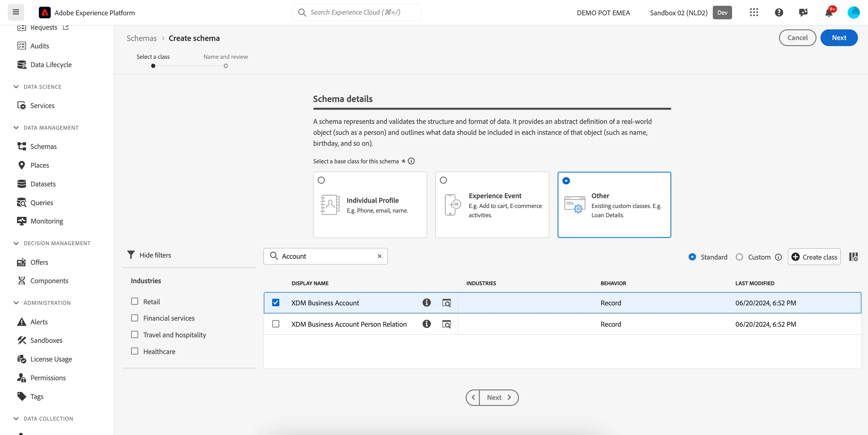Open the app switcher grid icon
The width and height of the screenshot is (868, 435).
click(754, 12)
